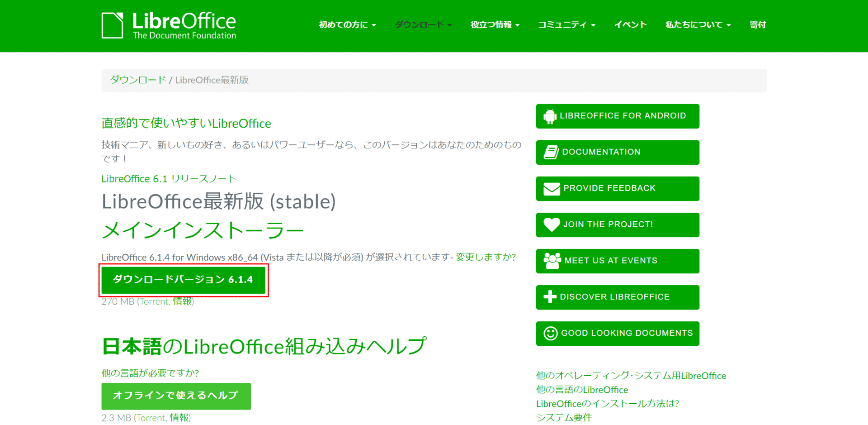Click the Torrent link under 270 MB
The width and height of the screenshot is (868, 425).
pos(154,301)
